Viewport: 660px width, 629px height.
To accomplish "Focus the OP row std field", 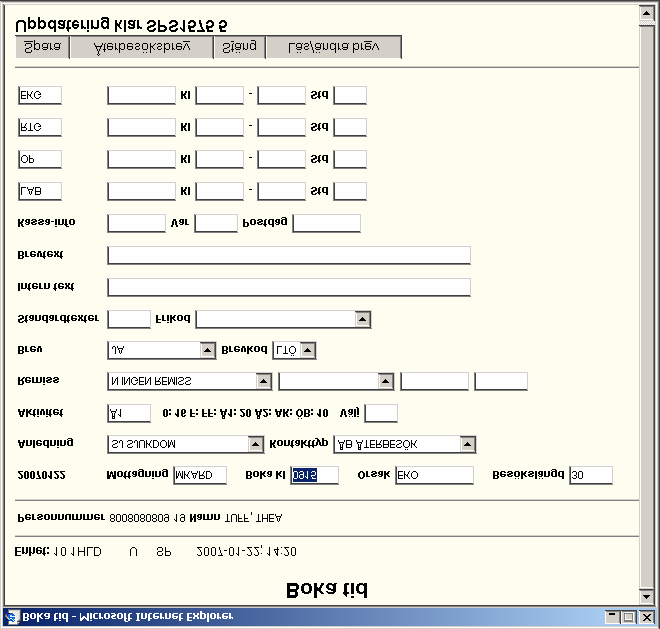I will (350, 159).
